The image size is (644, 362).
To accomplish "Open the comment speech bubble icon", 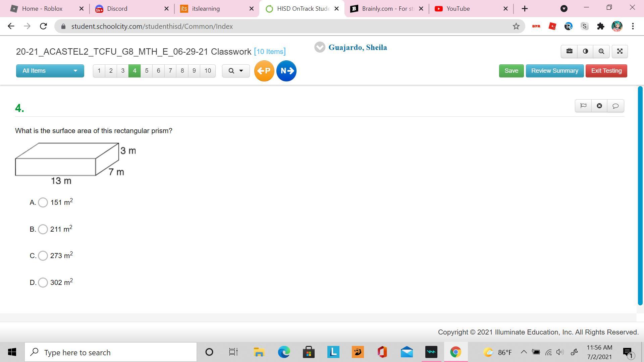I will click(615, 106).
